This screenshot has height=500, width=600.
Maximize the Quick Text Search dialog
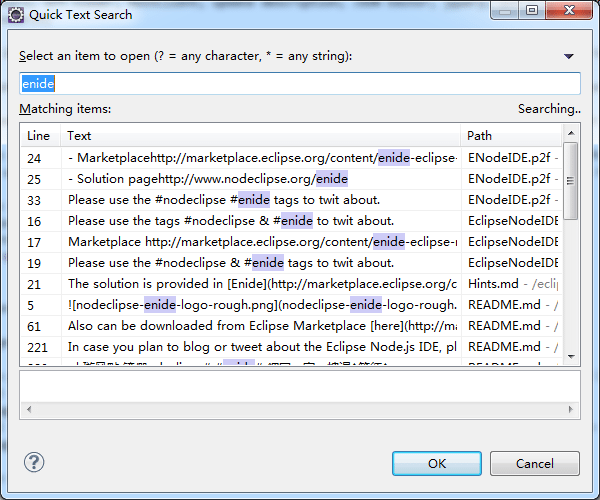(532, 10)
